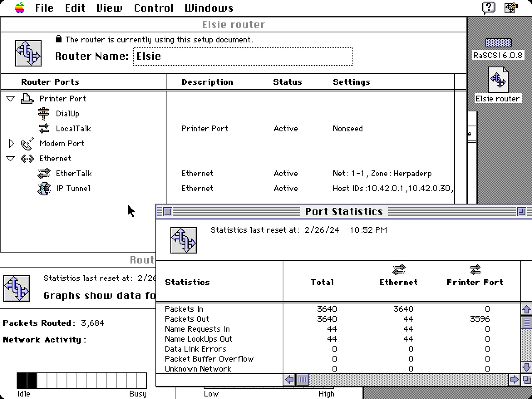
Task: Click the Nonseed setting for LocalTalk
Action: [348, 129]
